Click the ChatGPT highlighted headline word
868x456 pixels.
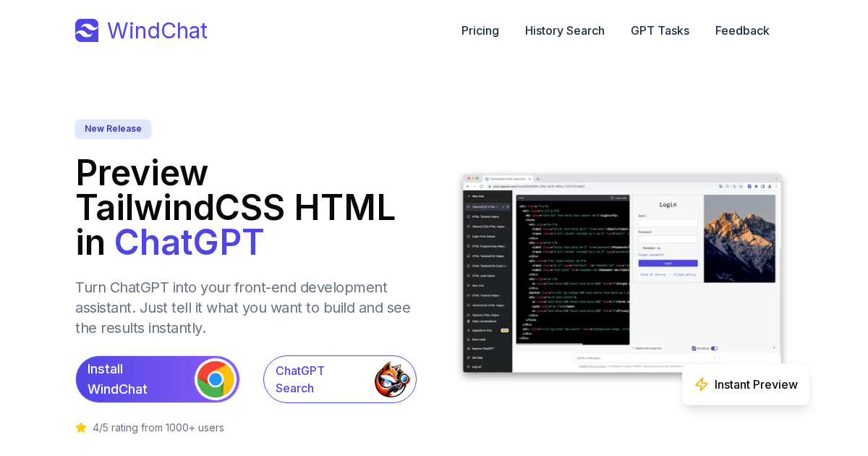tap(190, 242)
